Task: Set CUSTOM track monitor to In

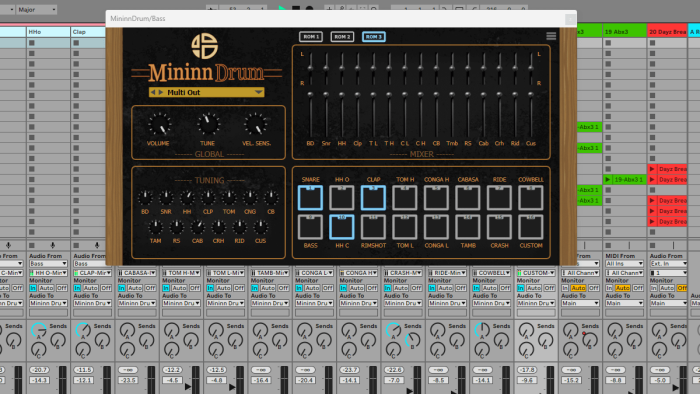Action: pos(521,288)
